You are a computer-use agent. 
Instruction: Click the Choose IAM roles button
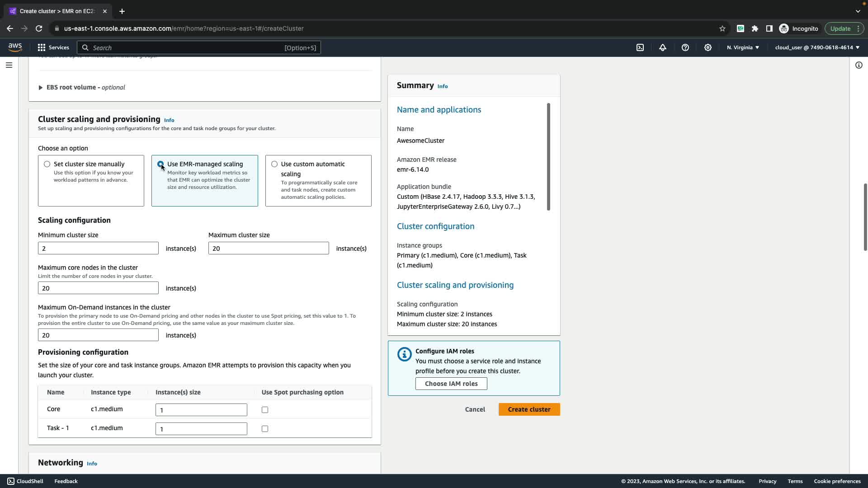[451, 384]
